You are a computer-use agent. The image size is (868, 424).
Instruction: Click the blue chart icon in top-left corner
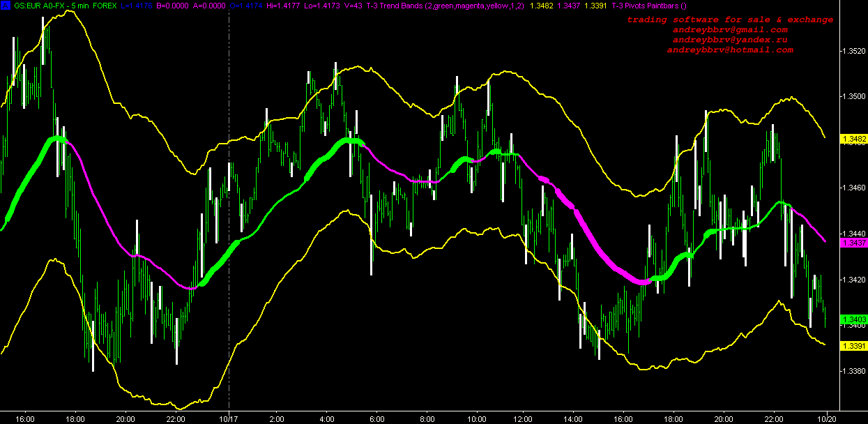(x=4, y=6)
